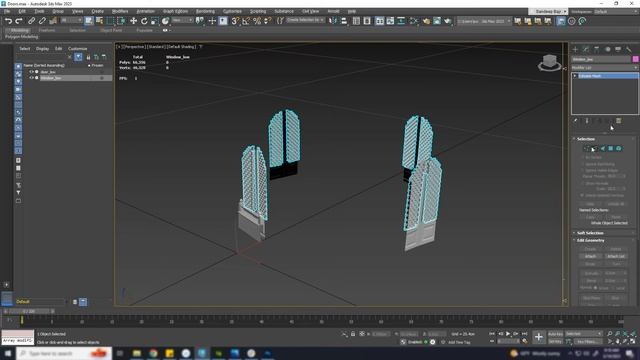
Task: Click the Align tool icon
Action: [x=344, y=21]
